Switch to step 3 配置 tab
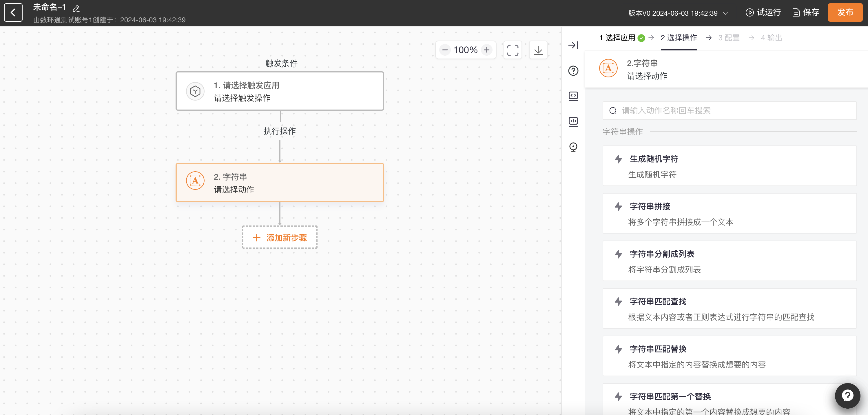The height and width of the screenshot is (415, 868). [x=729, y=38]
